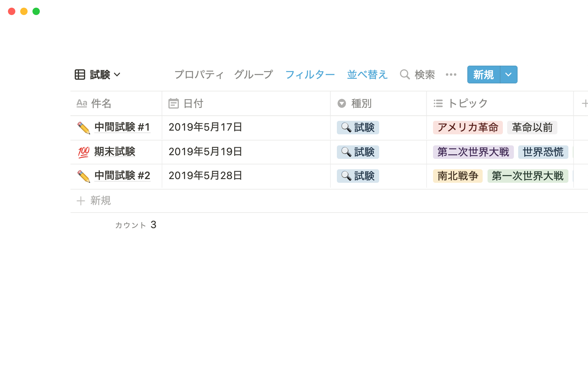Click the blue 新規 button
588x368 pixels.
(x=483, y=75)
